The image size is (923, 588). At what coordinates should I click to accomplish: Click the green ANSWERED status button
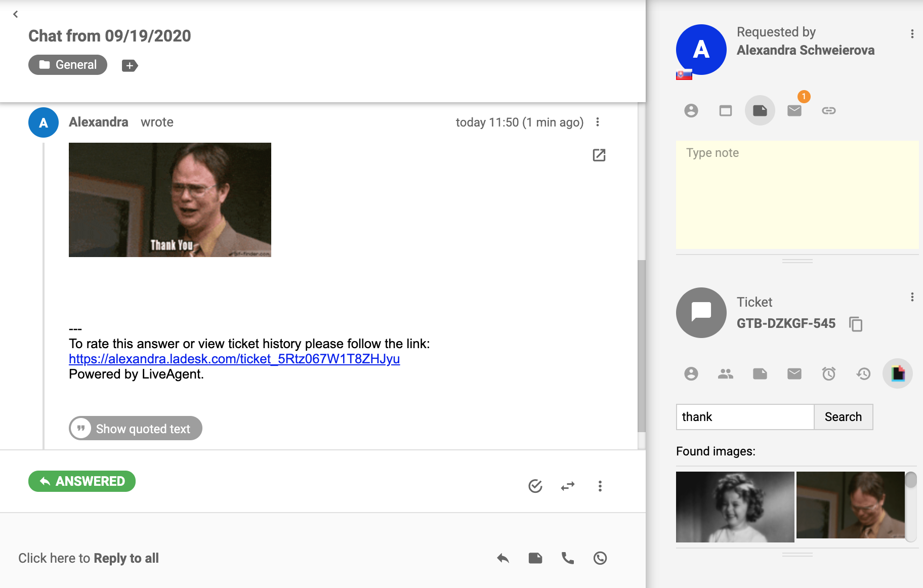click(82, 481)
